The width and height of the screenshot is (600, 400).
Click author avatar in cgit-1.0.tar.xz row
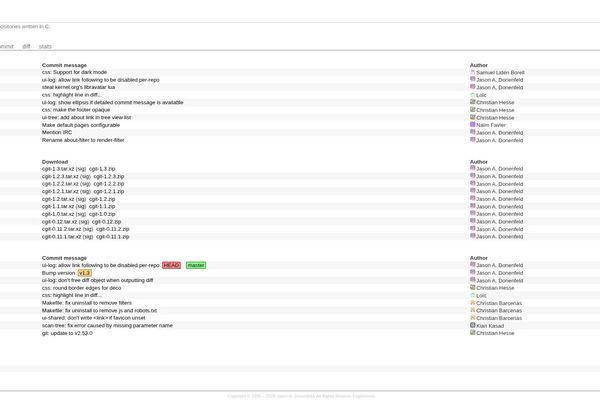[473, 213]
